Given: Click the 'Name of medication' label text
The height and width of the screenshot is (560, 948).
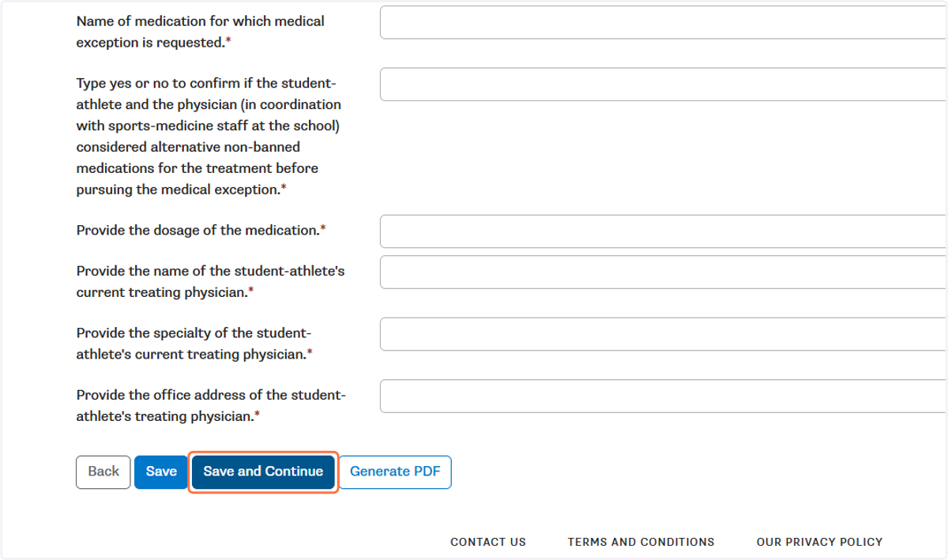Looking at the screenshot, I should [201, 32].
